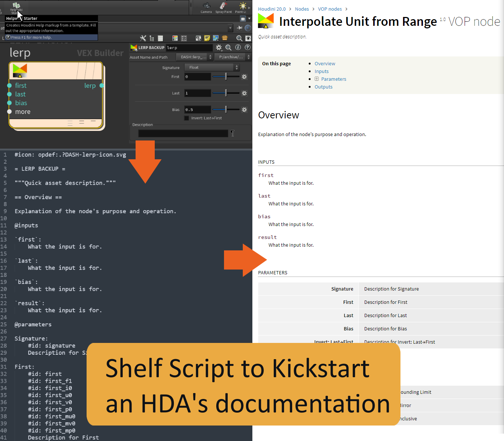Click the wrench tools icon in network toolbar

(143, 38)
